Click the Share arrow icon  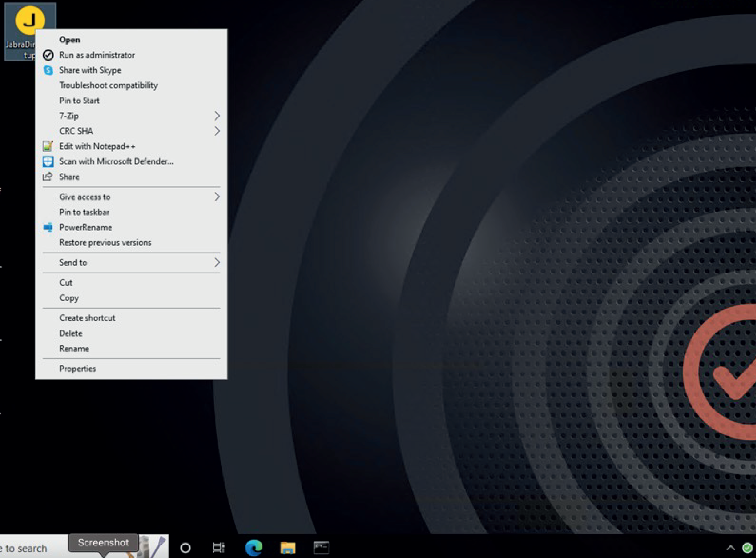pos(47,176)
